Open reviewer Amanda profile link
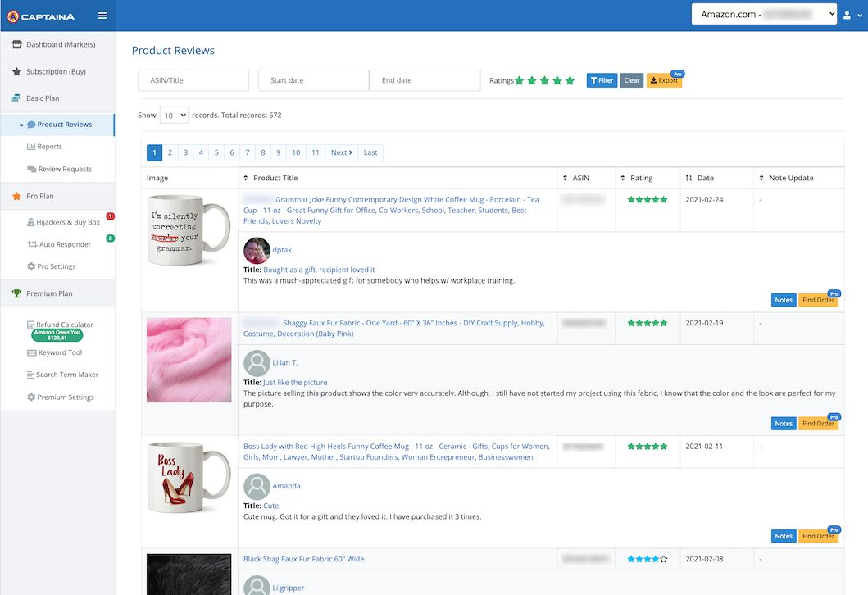Viewport: 868px width, 595px height. coord(286,486)
